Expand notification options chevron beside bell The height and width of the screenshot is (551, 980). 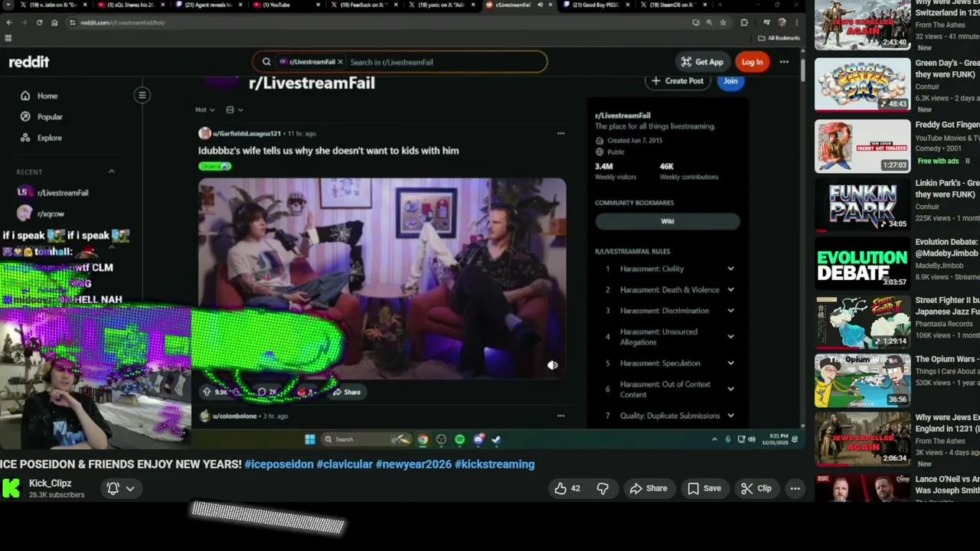click(x=130, y=488)
